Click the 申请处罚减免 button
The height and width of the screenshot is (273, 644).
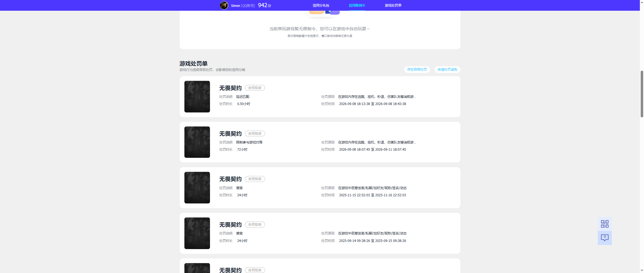(447, 70)
